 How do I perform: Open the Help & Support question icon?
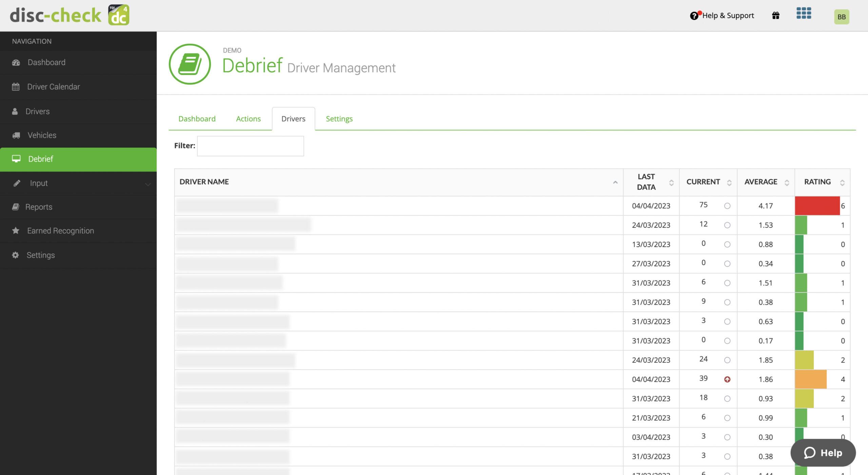point(694,16)
